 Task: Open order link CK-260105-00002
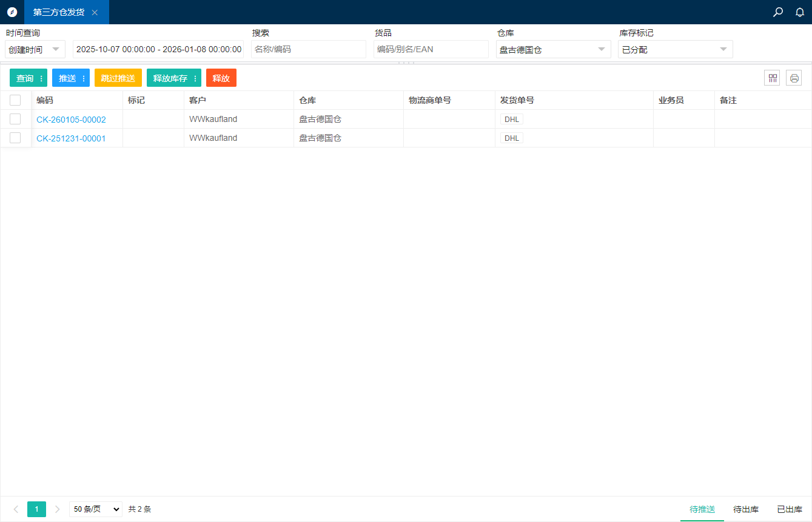(71, 120)
